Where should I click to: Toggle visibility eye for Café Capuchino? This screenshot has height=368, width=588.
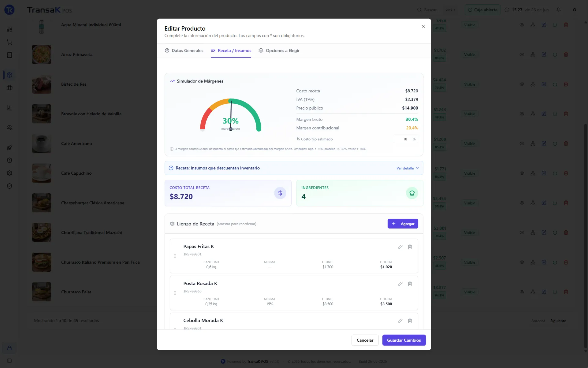pyautogui.click(x=522, y=173)
